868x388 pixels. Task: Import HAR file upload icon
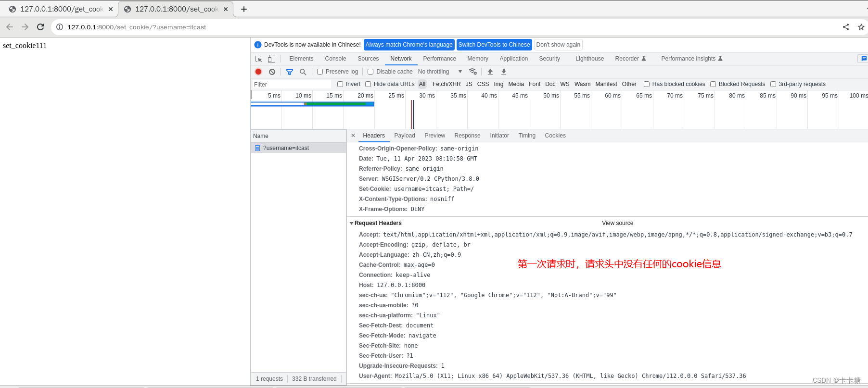[490, 72]
